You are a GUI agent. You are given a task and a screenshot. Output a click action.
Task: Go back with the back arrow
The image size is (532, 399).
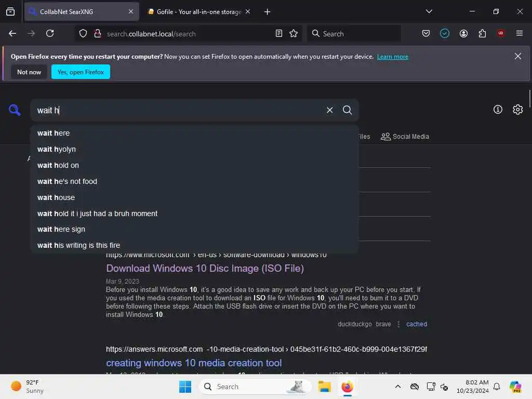12,33
